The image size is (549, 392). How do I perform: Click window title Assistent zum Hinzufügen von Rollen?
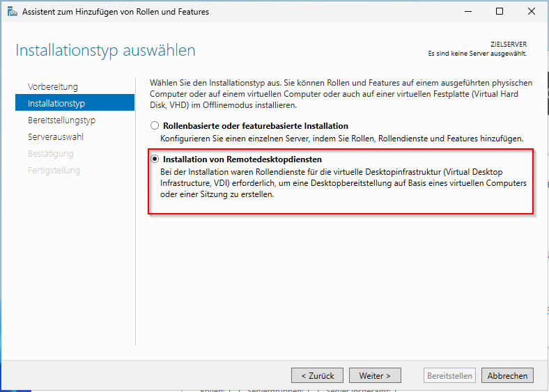[x=116, y=12]
